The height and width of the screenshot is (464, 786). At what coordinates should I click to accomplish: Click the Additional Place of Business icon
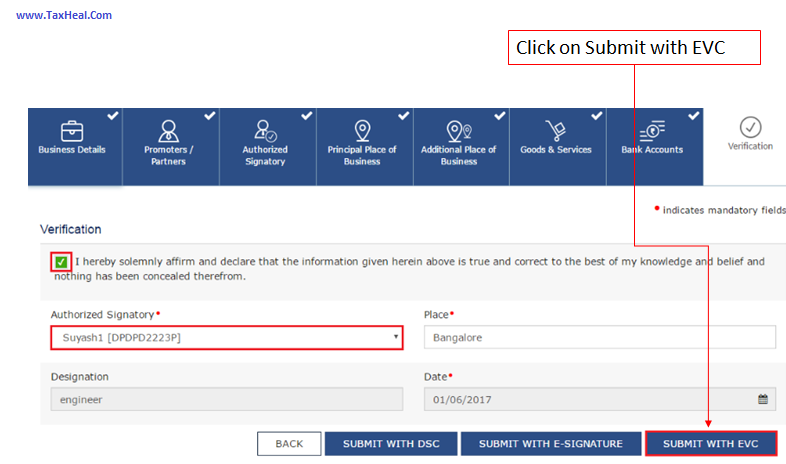pyautogui.click(x=458, y=130)
